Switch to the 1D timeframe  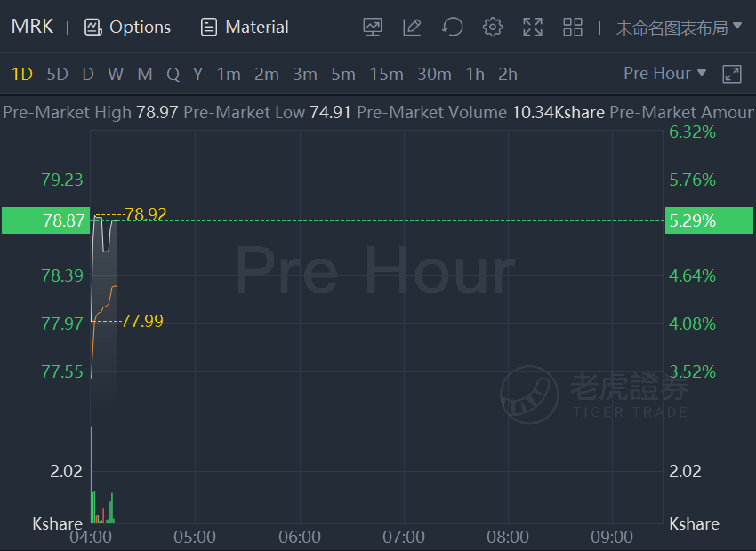[21, 74]
